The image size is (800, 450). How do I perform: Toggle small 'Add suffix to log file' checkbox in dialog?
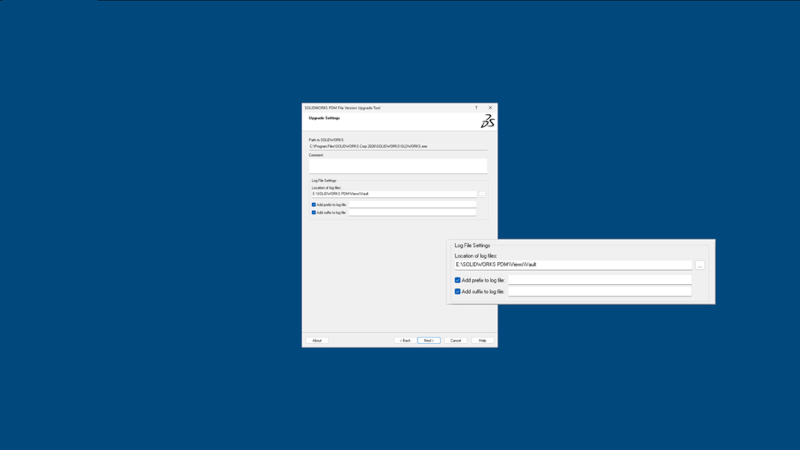pos(314,212)
